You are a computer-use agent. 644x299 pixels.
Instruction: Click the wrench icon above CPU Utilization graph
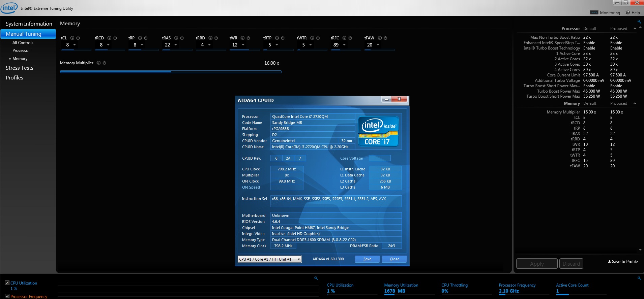(x=316, y=278)
